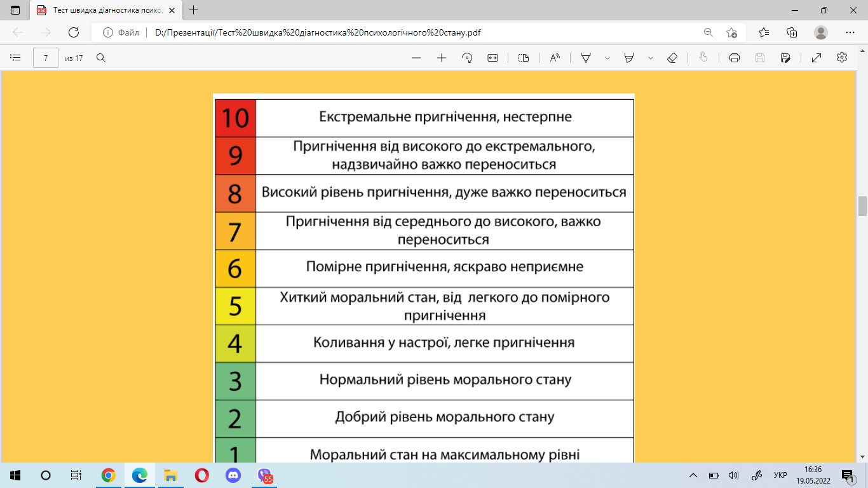Screen dimensions: 868x488
Task: Click the row 'Коливання у настрої, легке пригнічення'
Action: 444,342
